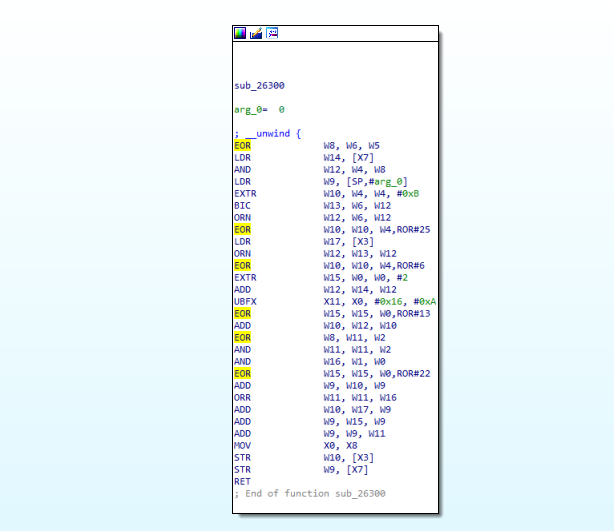The image size is (614, 531).
Task: Click the EOR mnemonic on 'W8, W6, W5' line
Action: click(242, 146)
